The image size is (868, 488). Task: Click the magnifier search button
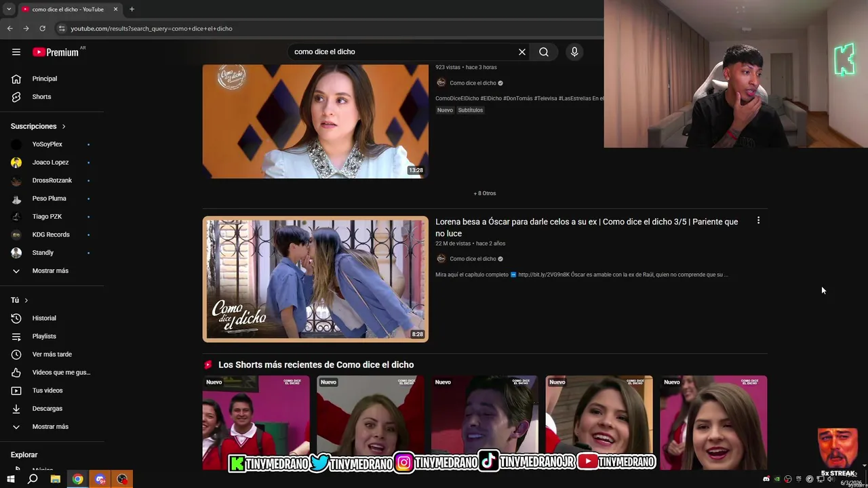(544, 52)
